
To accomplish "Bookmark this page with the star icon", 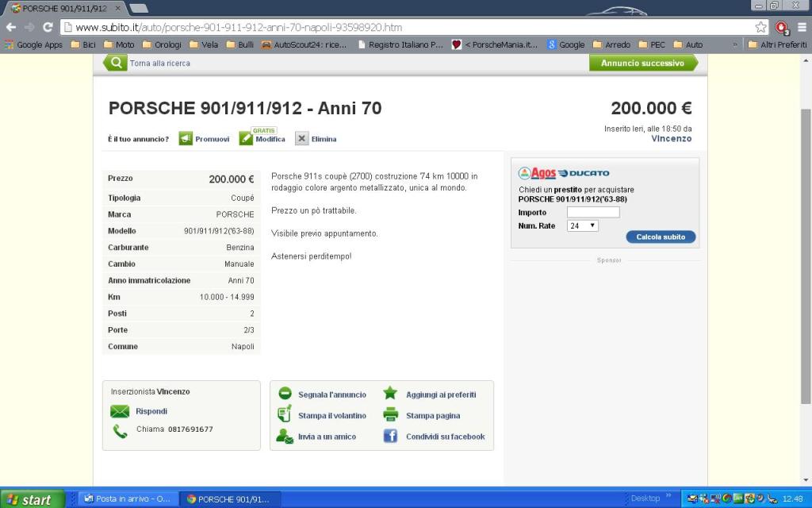I will point(760,28).
